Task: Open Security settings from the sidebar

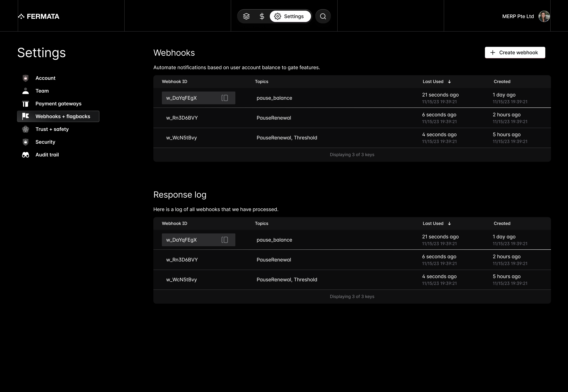Action: 45,142
